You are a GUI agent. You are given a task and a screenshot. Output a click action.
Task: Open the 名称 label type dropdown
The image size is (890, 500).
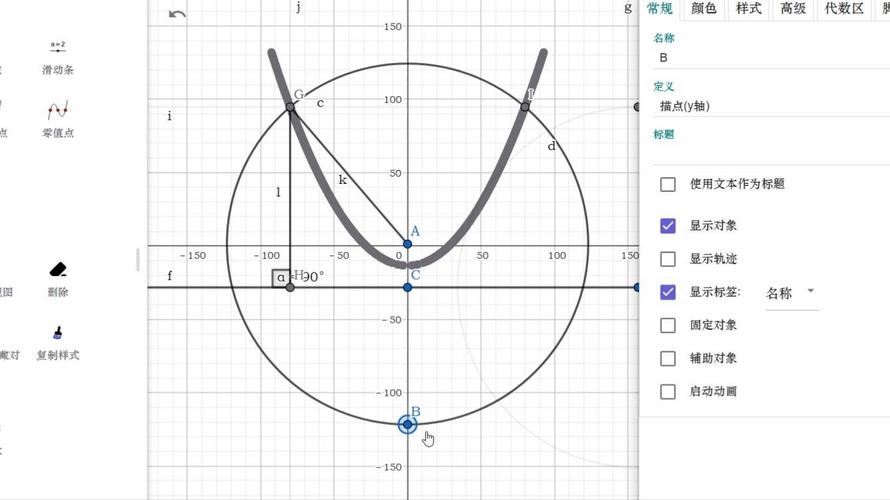790,293
